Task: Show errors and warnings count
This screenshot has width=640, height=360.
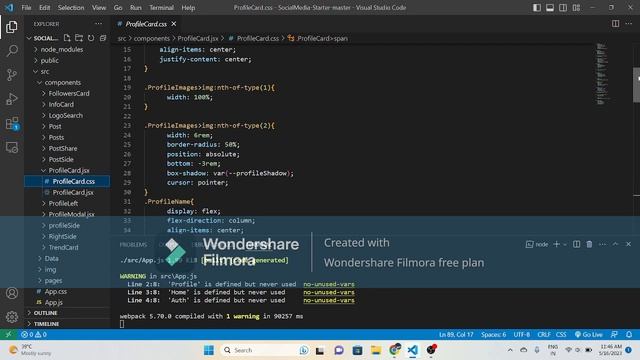Action: click(34, 334)
